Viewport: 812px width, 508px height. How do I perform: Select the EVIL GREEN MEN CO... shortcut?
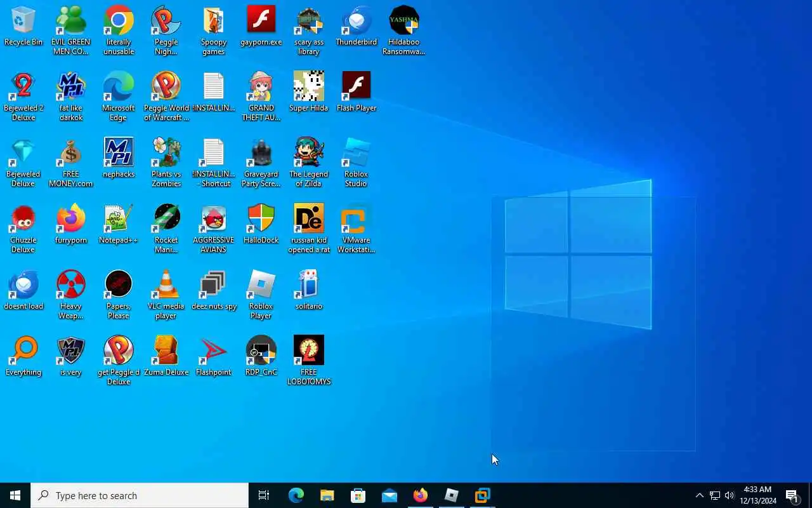coord(71,30)
